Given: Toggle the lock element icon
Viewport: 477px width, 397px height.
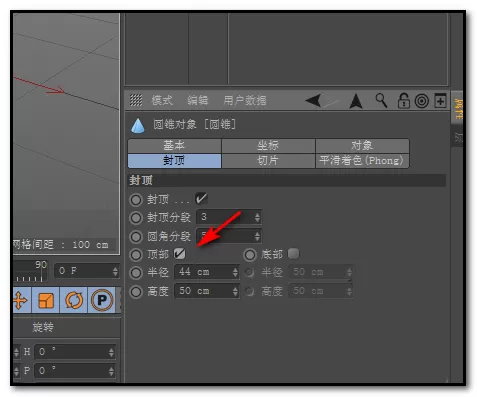Looking at the screenshot, I should point(403,100).
